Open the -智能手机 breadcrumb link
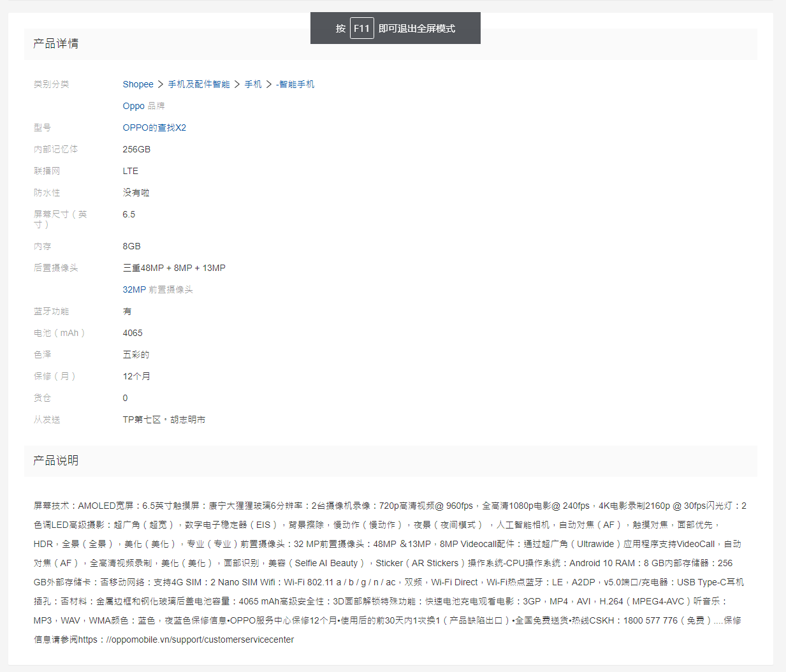This screenshot has width=786, height=672. [295, 84]
